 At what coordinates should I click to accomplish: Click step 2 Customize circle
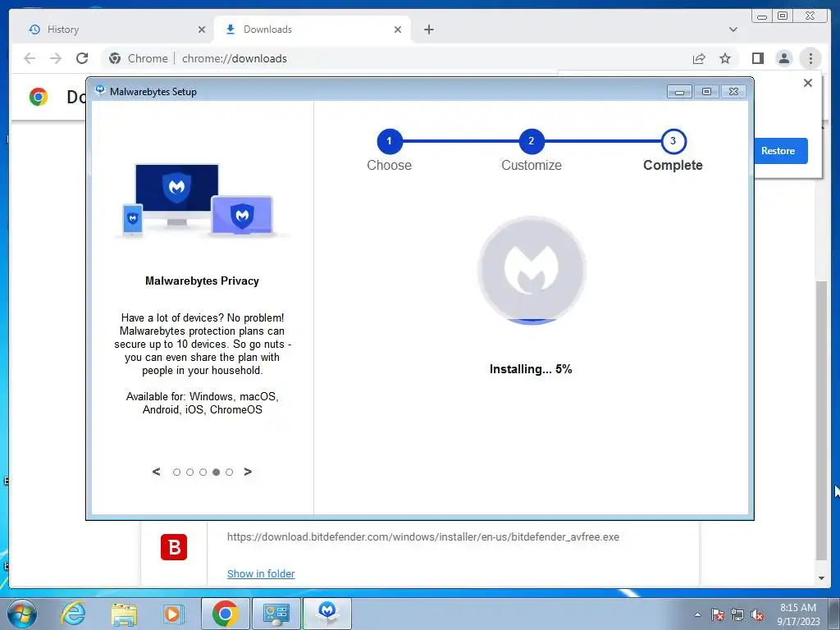click(531, 141)
